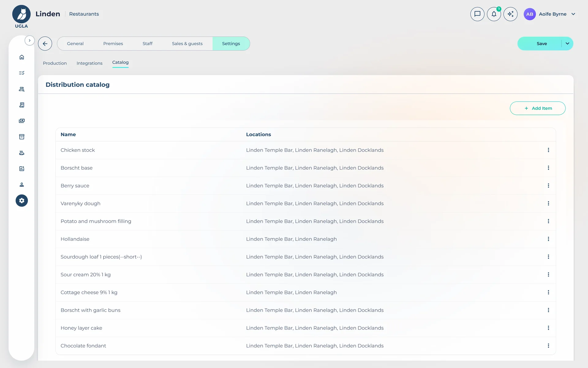Open row menu for Berry sauce
The image size is (588, 368).
tap(548, 186)
